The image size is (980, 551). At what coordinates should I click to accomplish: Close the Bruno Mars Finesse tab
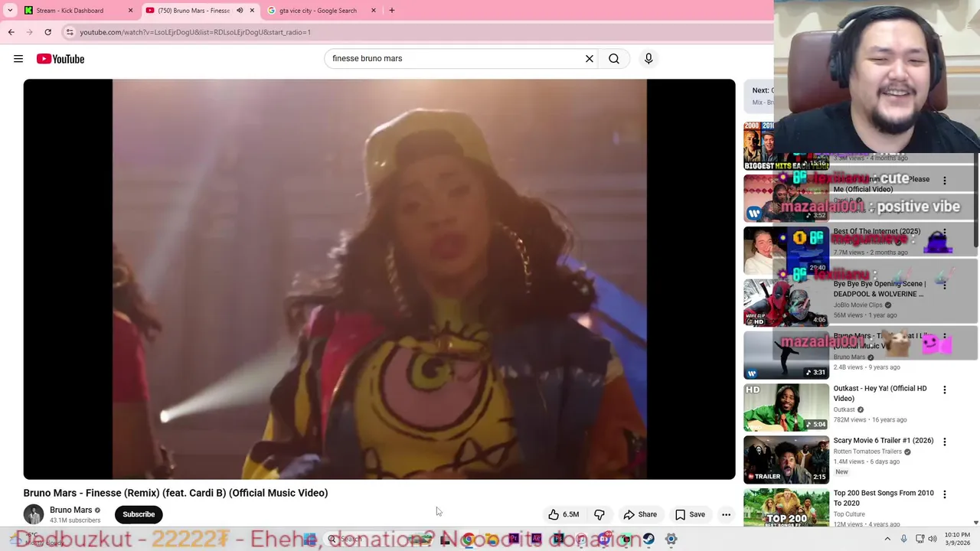coord(252,11)
